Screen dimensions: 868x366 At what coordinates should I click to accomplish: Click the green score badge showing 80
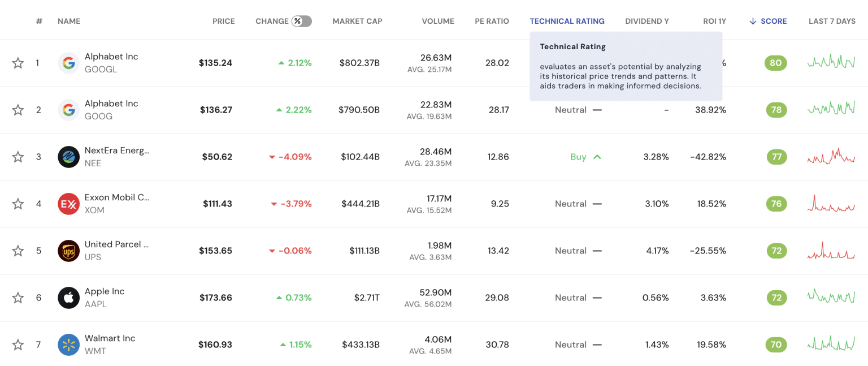[x=776, y=63]
